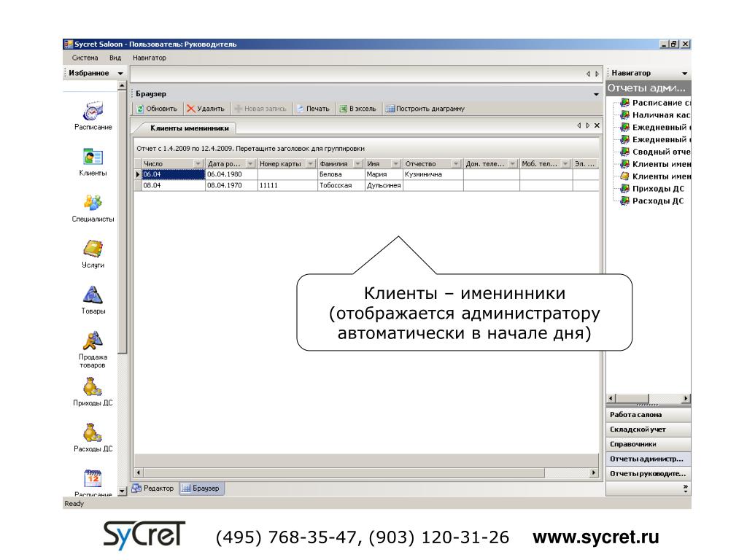Open filter dropdown on Дата ро... column
Image resolution: width=747 pixels, height=560 pixels.
point(251,164)
